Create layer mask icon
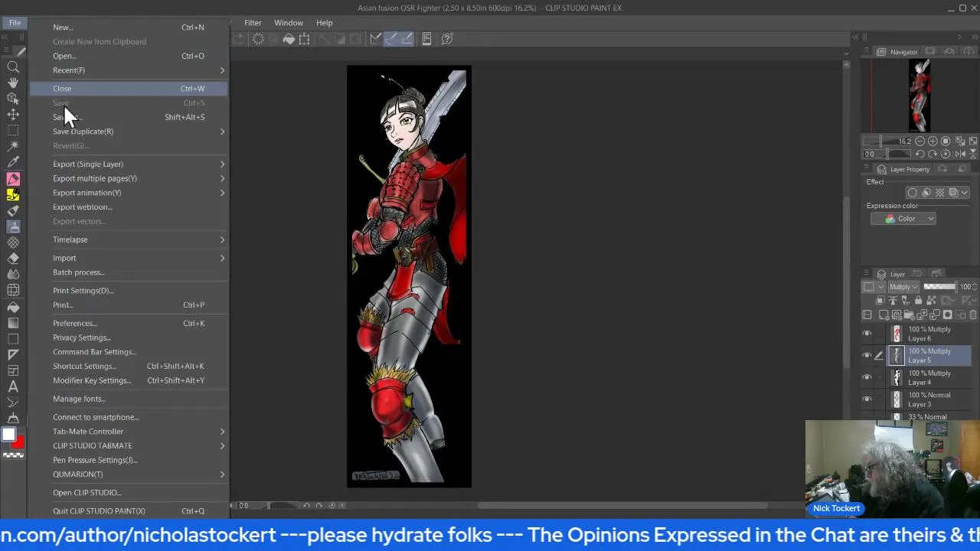The height and width of the screenshot is (551, 980). [948, 315]
